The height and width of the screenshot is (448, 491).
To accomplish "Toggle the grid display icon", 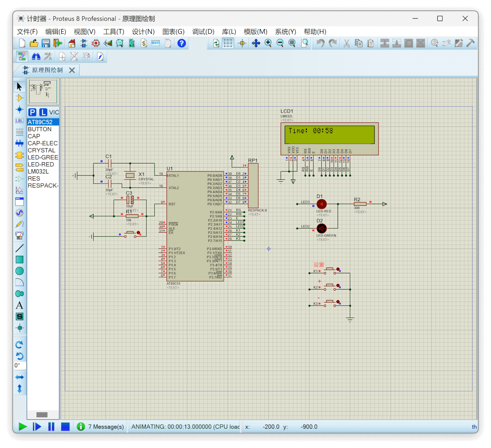I will (228, 43).
